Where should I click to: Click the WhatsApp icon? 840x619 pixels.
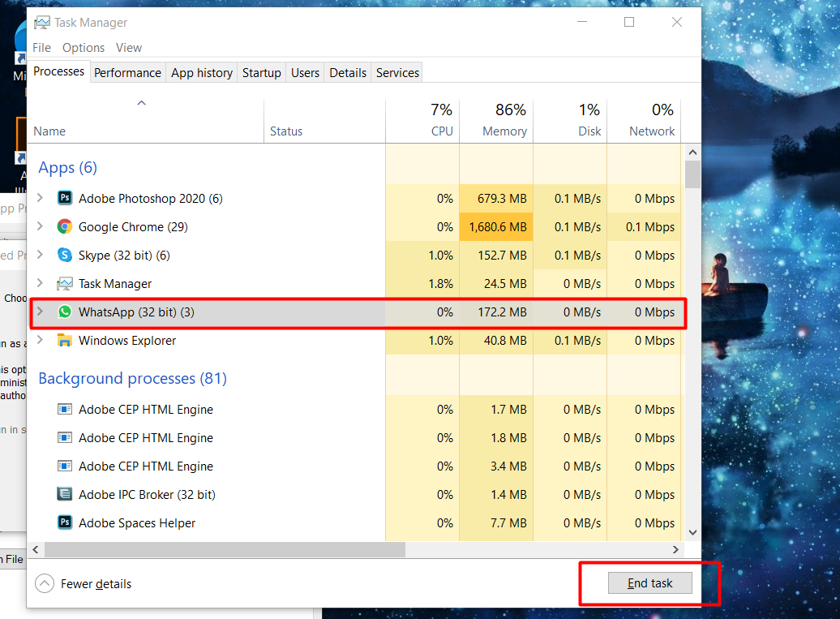[x=65, y=312]
